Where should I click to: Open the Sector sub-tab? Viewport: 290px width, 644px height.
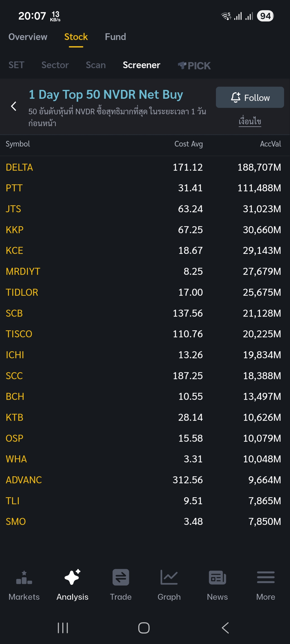[x=55, y=65]
